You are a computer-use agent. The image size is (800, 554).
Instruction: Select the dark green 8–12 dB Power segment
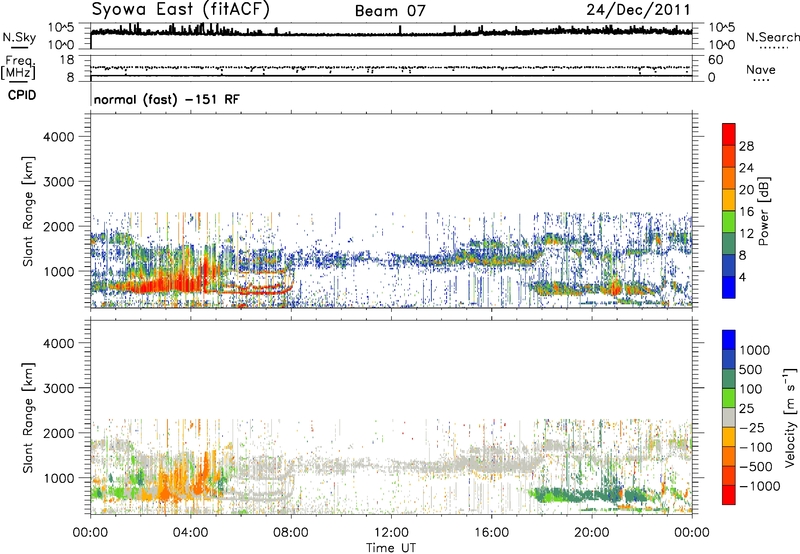729,244
